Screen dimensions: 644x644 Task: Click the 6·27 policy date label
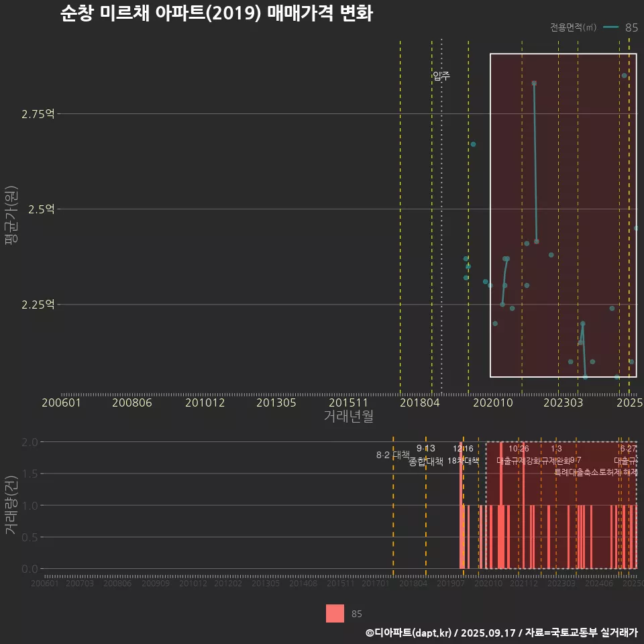pyautogui.click(x=629, y=449)
